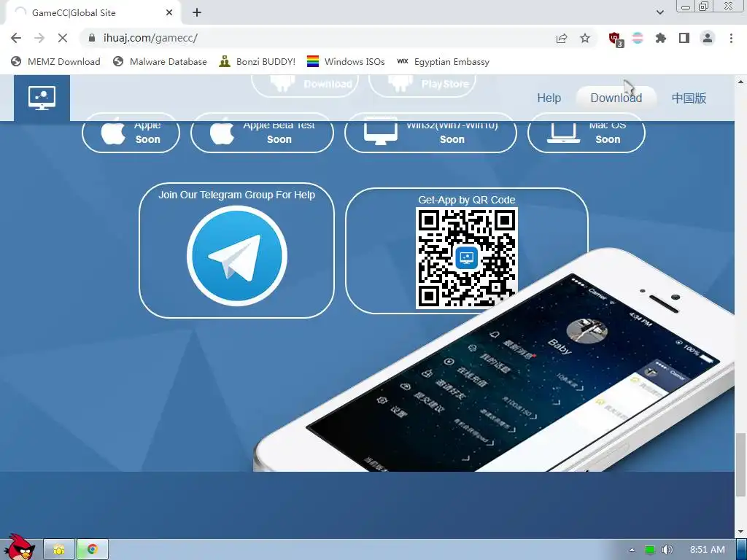Viewport: 747px width, 560px height.
Task: Share this page icon
Action: click(x=562, y=38)
